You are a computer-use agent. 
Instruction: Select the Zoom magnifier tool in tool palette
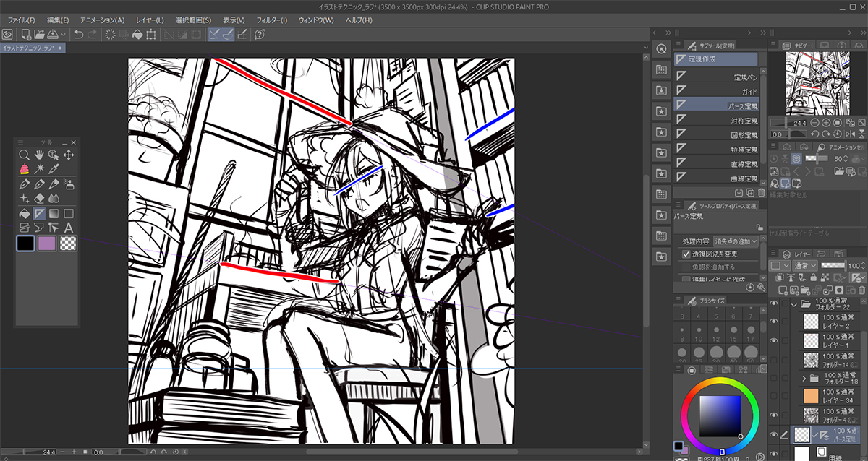click(x=25, y=155)
